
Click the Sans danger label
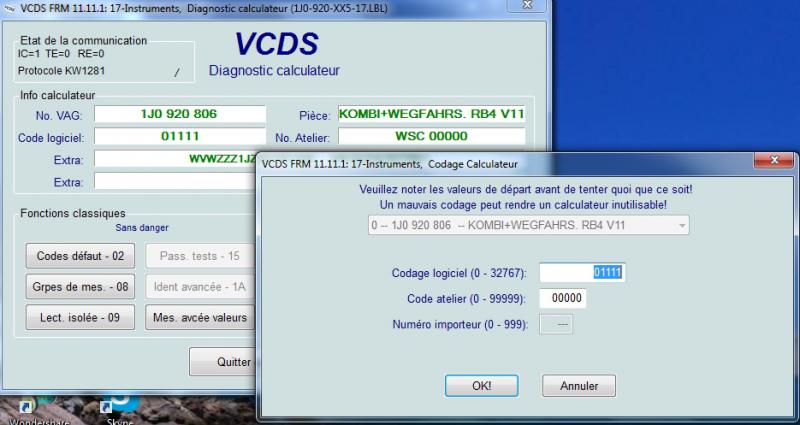pos(142,228)
